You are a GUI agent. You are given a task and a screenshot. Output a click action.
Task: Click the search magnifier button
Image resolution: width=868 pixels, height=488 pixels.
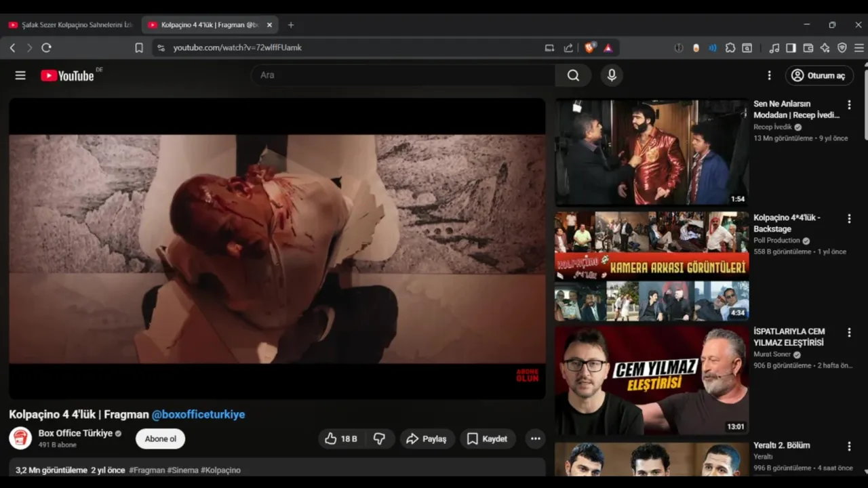tap(574, 75)
